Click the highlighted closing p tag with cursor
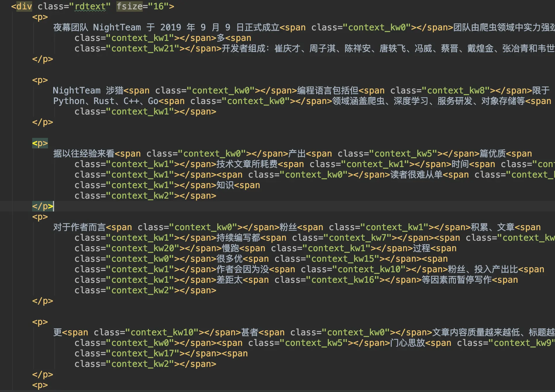Viewport: 555px width, 392px height. coord(42,206)
